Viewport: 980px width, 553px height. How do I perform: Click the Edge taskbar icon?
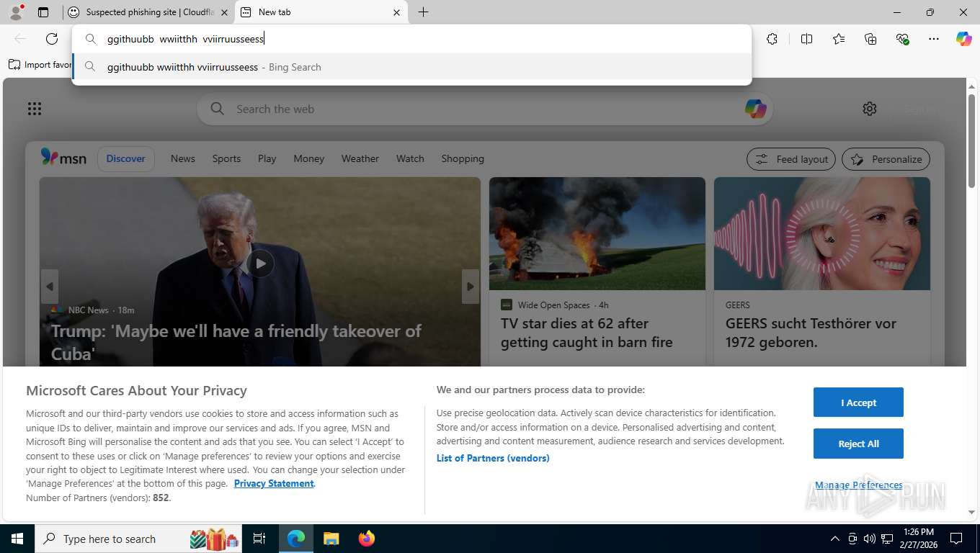point(296,539)
